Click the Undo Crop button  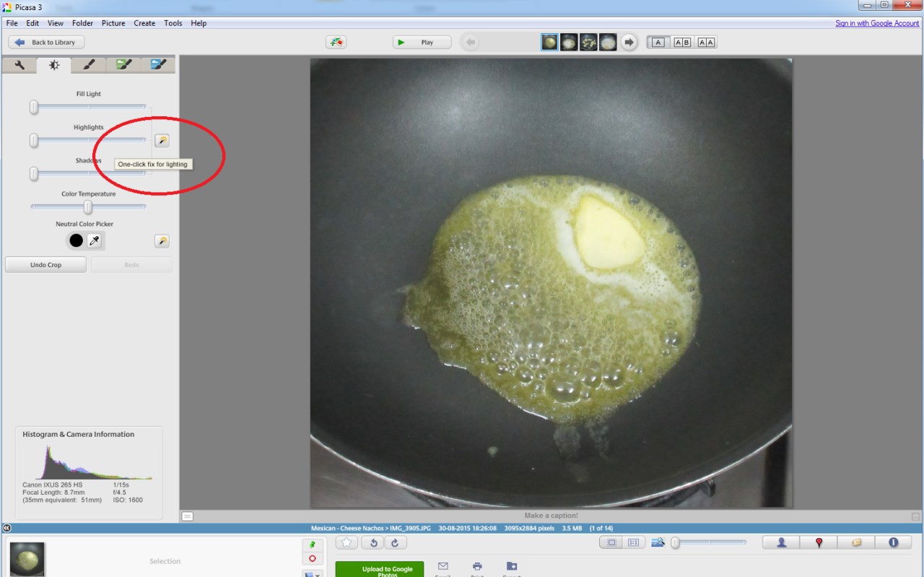[x=45, y=265]
